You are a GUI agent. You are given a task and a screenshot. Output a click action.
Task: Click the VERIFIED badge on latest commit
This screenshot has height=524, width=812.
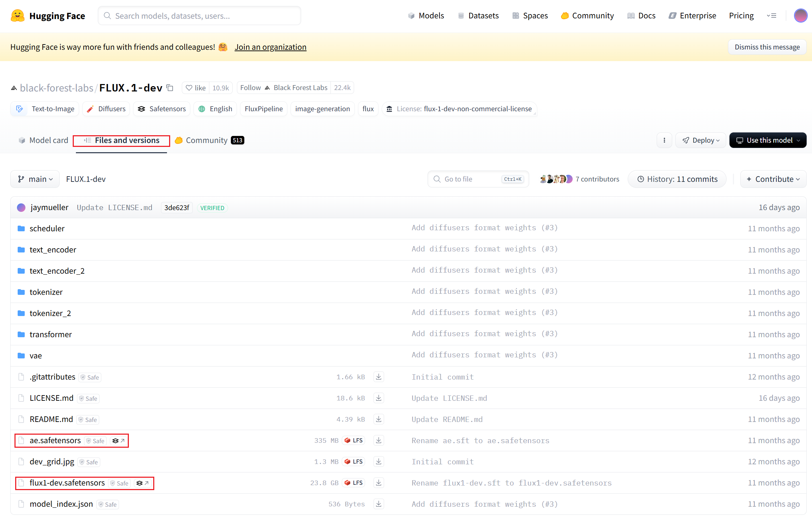[212, 208]
